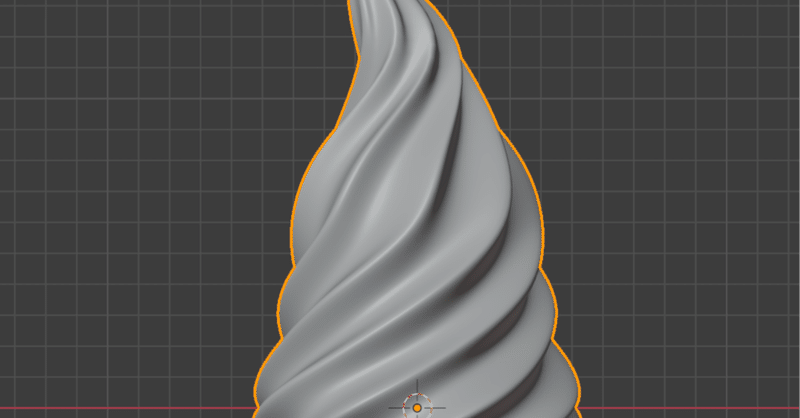Viewport: 800px width, 418px height.
Task: Click the orange object origin dot
Action: point(417,408)
